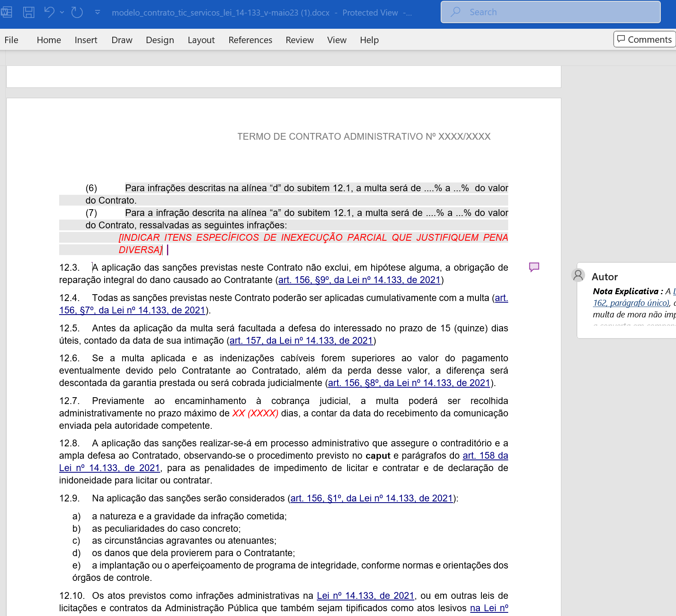Viewport: 676px width, 616px height.
Task: Open the art. 156, §9º hyperlink
Action: [359, 280]
